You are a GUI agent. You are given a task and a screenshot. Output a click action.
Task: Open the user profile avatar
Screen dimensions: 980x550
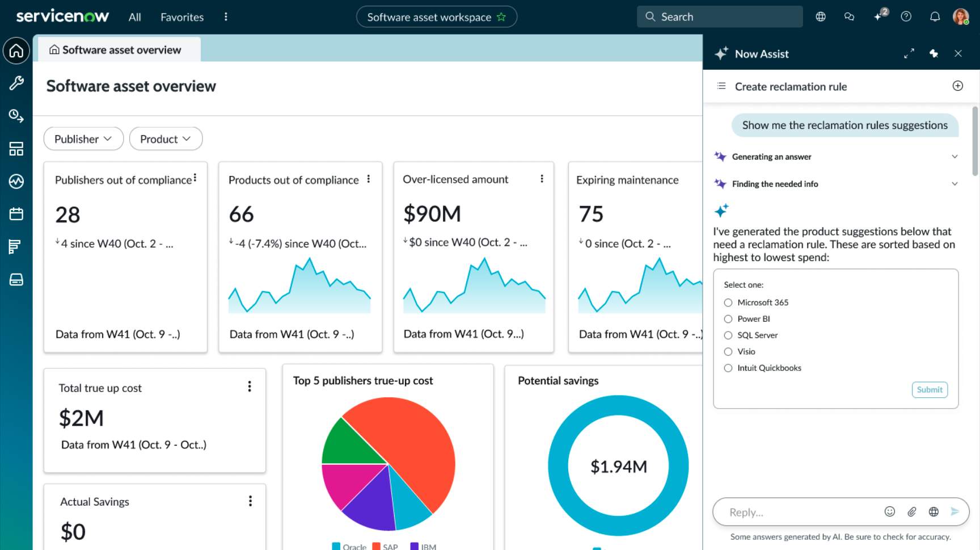pyautogui.click(x=961, y=17)
